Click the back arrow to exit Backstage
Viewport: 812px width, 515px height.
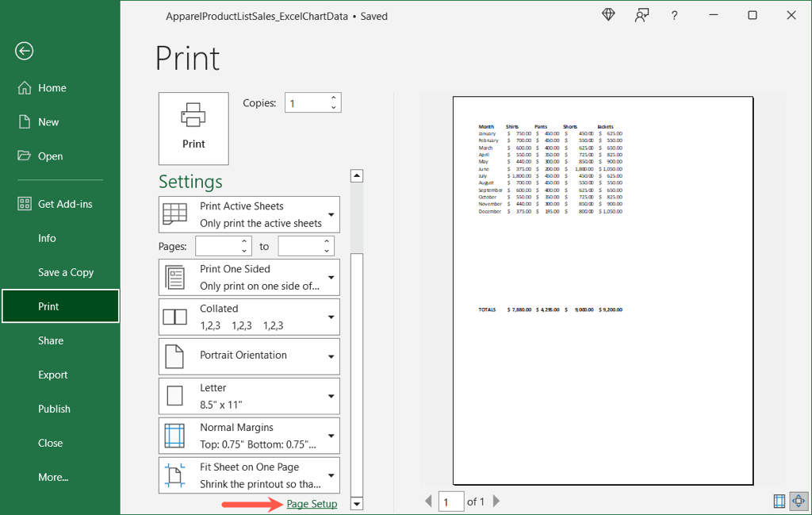pyautogui.click(x=25, y=51)
